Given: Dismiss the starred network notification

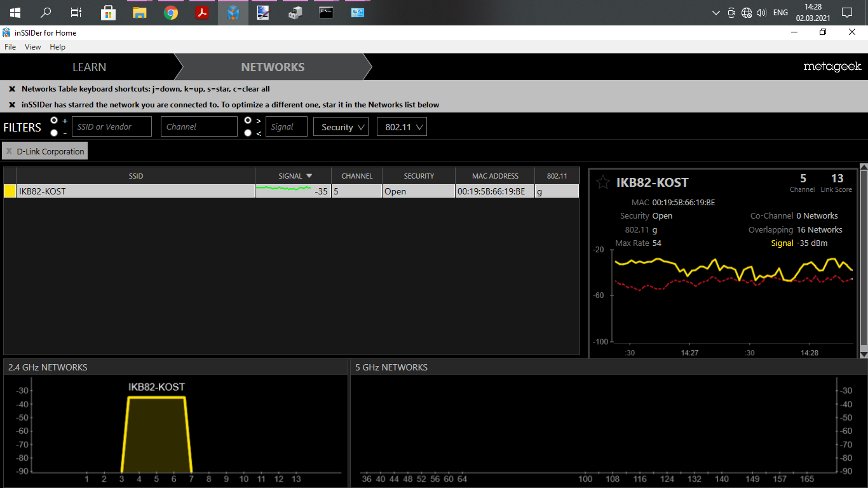Looking at the screenshot, I should click(12, 105).
